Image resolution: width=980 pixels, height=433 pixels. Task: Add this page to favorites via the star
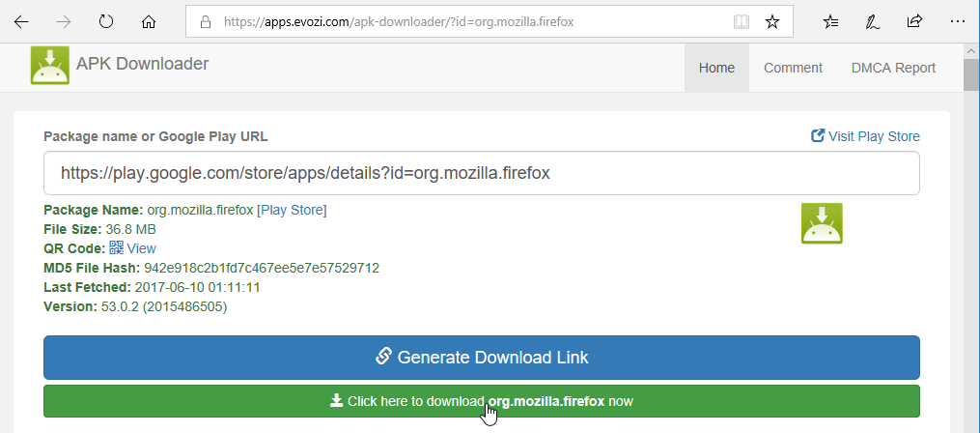click(x=772, y=22)
